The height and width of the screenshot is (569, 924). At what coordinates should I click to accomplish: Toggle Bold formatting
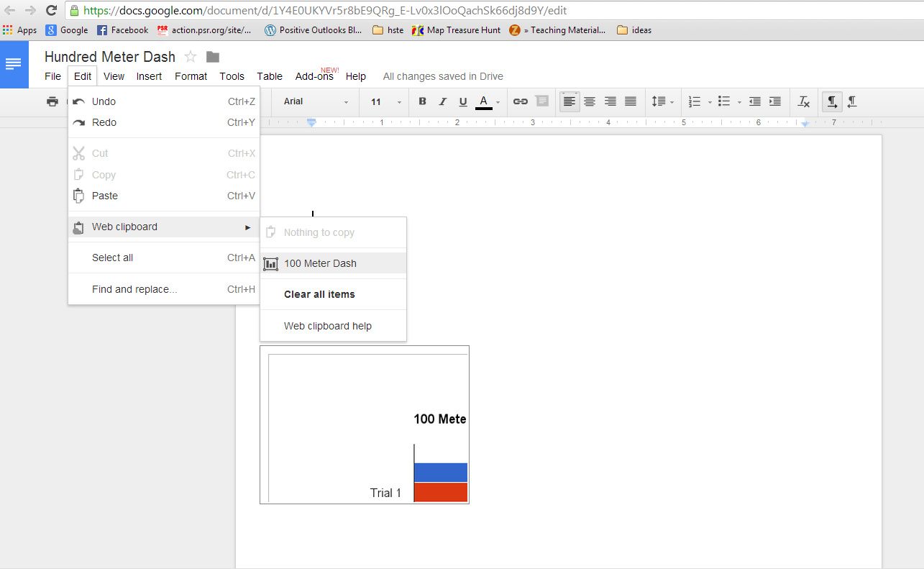[x=422, y=101]
